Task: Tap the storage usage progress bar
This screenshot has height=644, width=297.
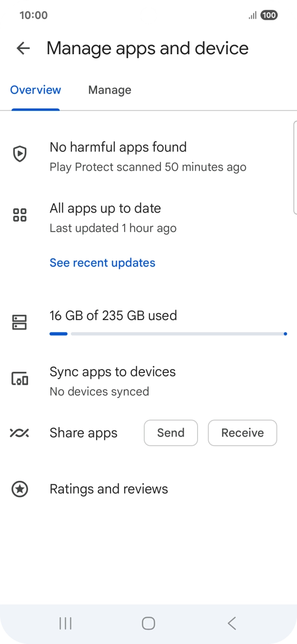Action: [168, 334]
